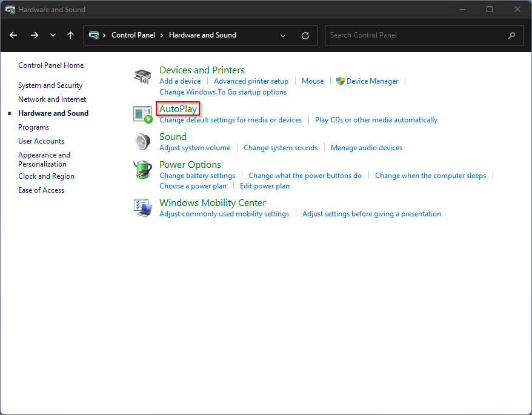The width and height of the screenshot is (532, 415).
Task: Open Manage audio devices
Action: click(x=367, y=148)
